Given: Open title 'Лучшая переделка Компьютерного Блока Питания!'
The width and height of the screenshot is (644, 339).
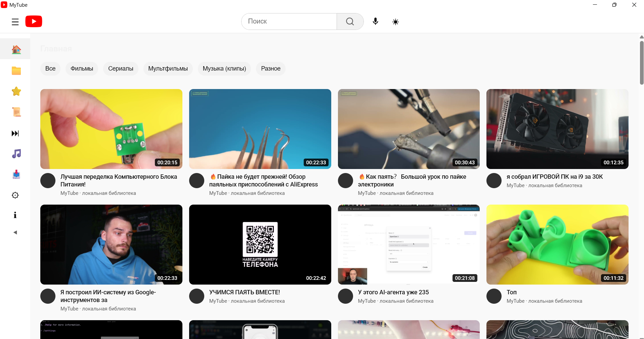Looking at the screenshot, I should tap(119, 180).
